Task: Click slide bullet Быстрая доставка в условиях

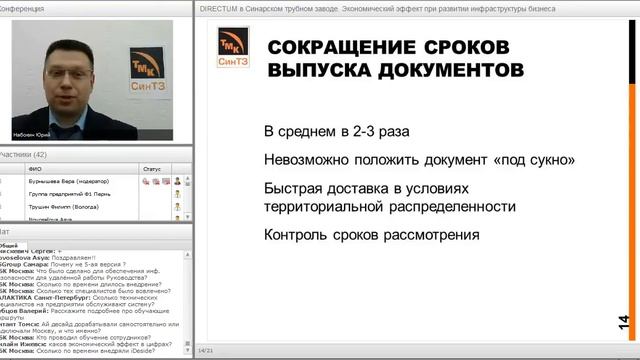Action: point(366,189)
